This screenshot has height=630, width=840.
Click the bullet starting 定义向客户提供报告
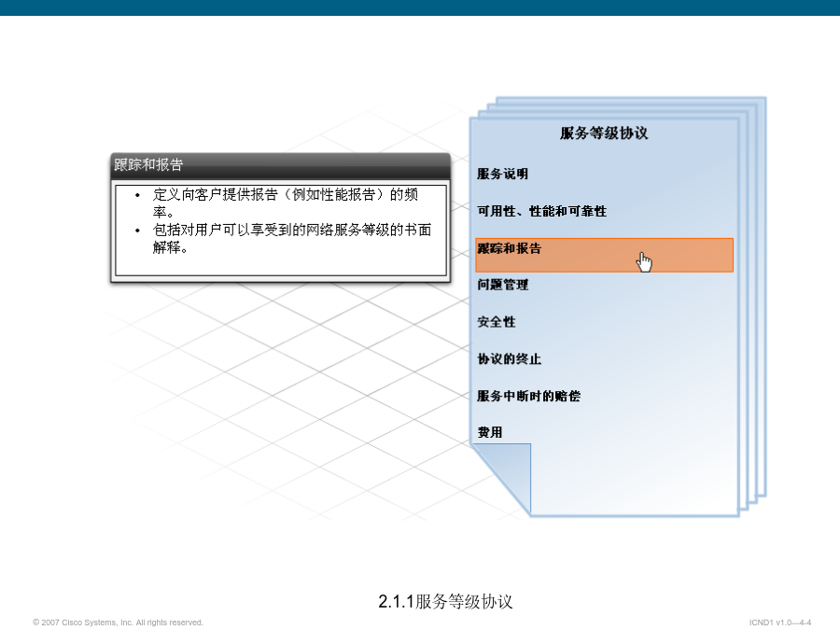click(x=285, y=203)
